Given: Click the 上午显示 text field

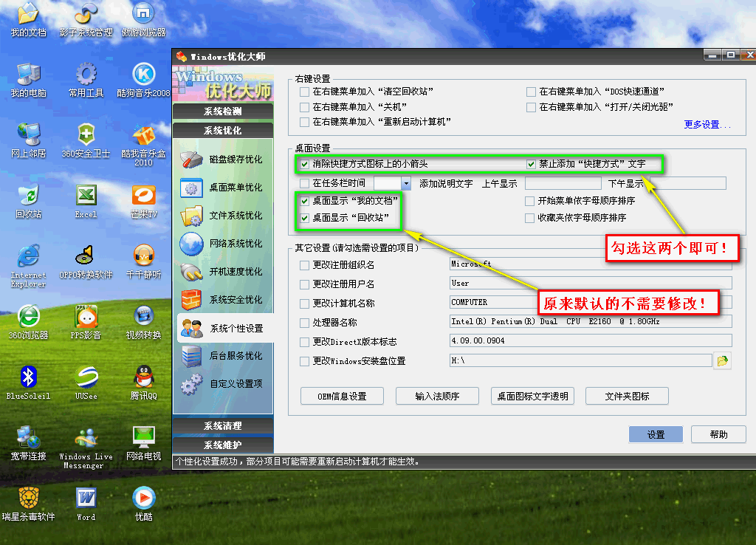Looking at the screenshot, I should point(563,183).
